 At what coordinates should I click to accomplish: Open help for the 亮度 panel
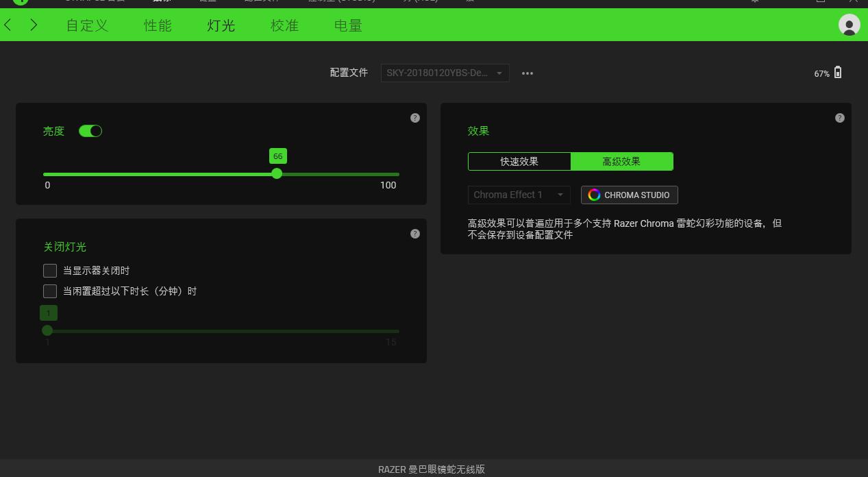pos(415,117)
